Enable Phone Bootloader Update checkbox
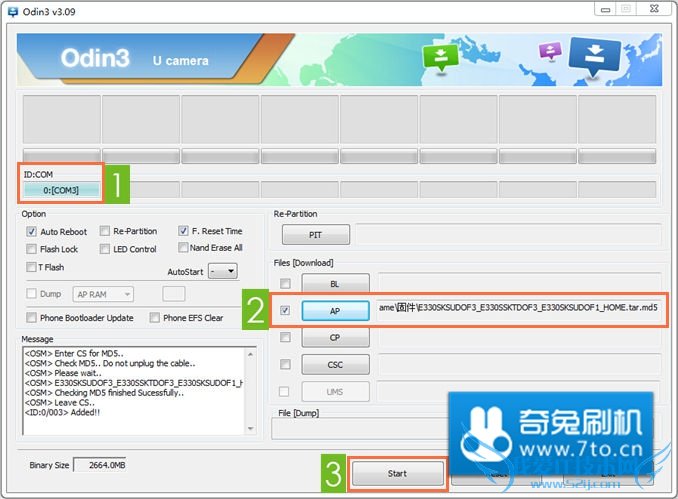Screen dimensions: 678x499 pos(31,317)
